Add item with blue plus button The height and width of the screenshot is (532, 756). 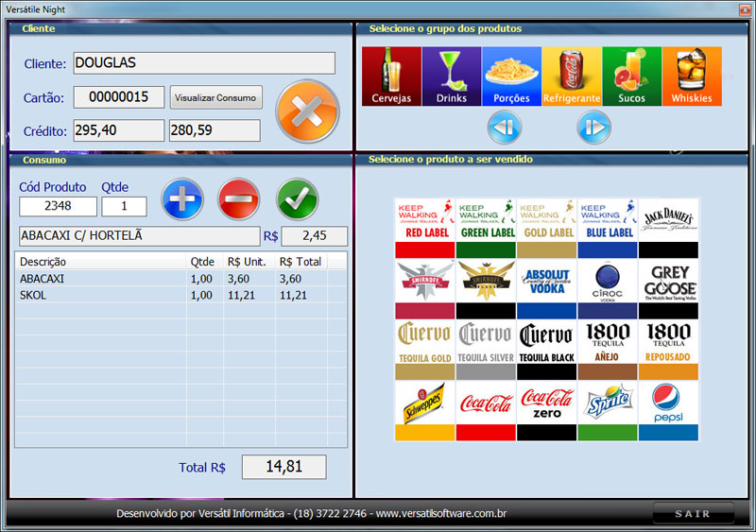(x=182, y=198)
